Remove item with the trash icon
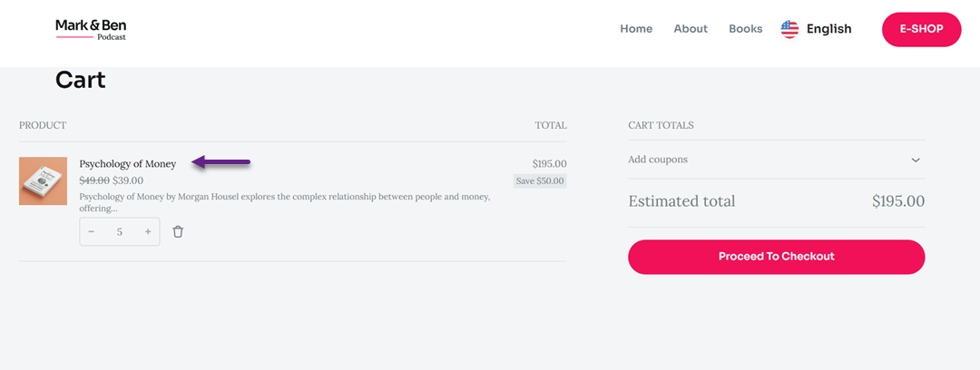980x370 pixels. click(178, 232)
